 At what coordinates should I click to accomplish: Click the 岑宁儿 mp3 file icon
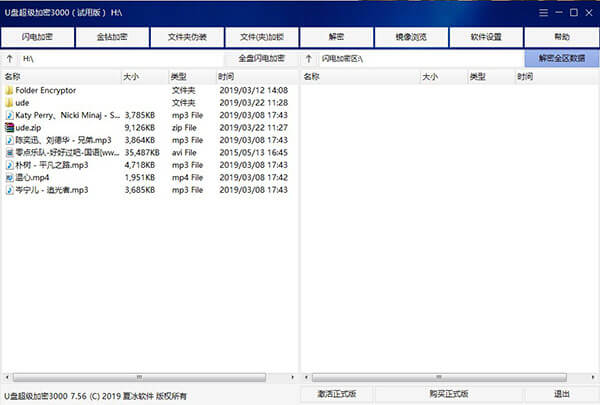(x=10, y=190)
